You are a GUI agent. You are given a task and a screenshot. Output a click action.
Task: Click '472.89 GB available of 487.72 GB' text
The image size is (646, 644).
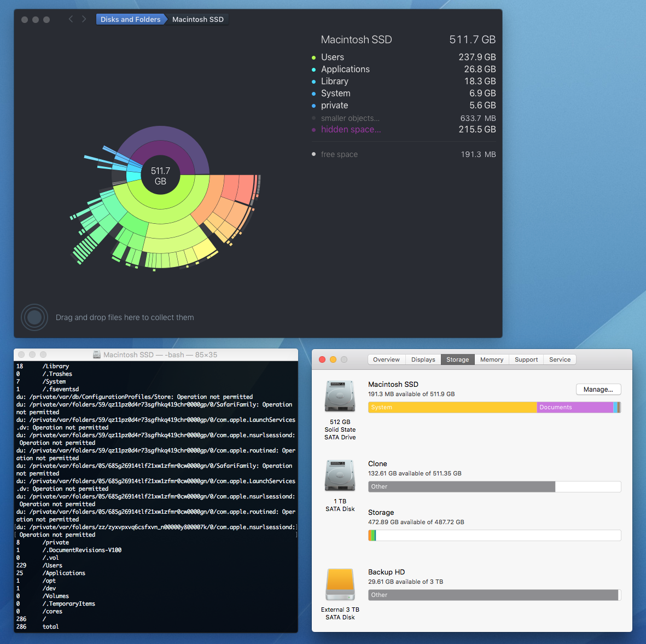point(416,522)
